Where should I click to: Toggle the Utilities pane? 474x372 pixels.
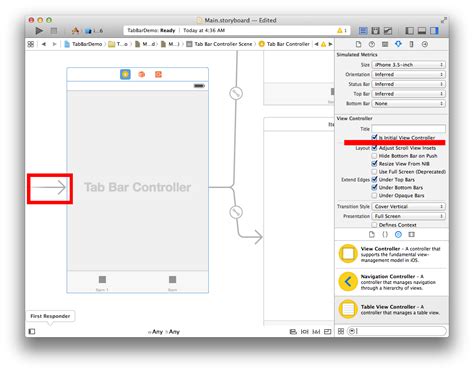pos(434,31)
